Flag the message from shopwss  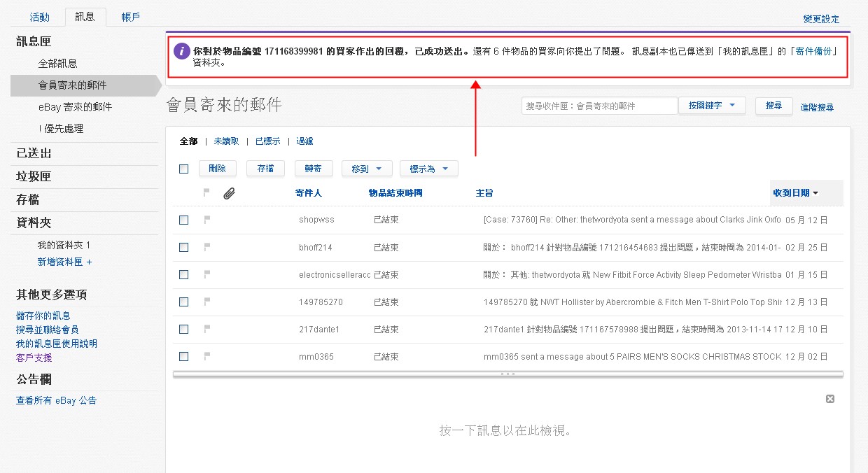coord(206,220)
